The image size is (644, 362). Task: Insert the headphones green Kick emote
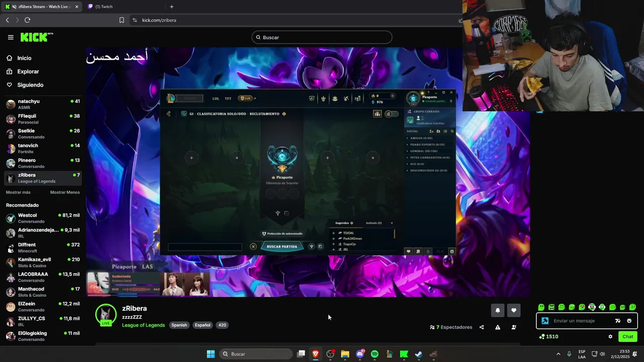click(602, 307)
